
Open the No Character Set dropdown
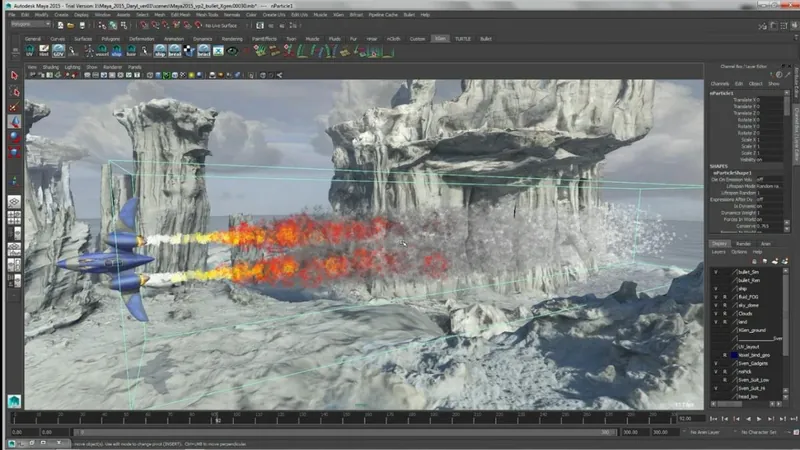(758, 432)
